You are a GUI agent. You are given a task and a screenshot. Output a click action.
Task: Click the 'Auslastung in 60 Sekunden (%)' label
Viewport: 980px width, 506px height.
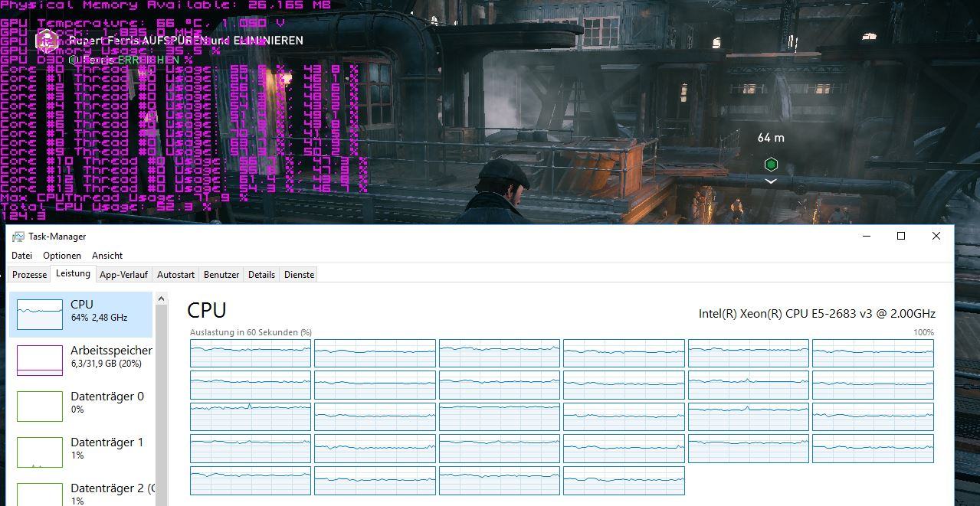(251, 332)
